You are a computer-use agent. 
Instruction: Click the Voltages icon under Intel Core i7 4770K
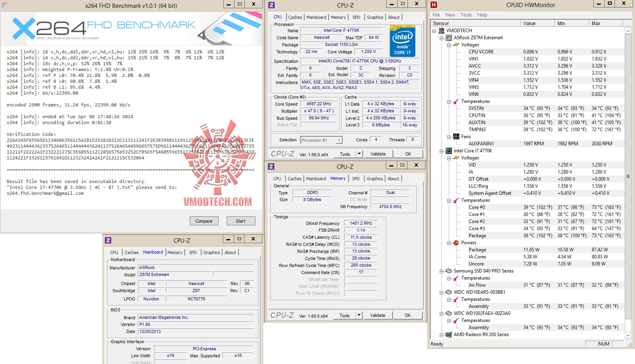coord(456,158)
